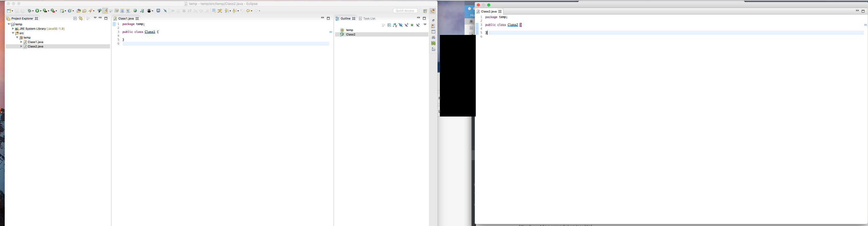The height and width of the screenshot is (226, 868).
Task: Click the Open Perspective icon
Action: 425,11
